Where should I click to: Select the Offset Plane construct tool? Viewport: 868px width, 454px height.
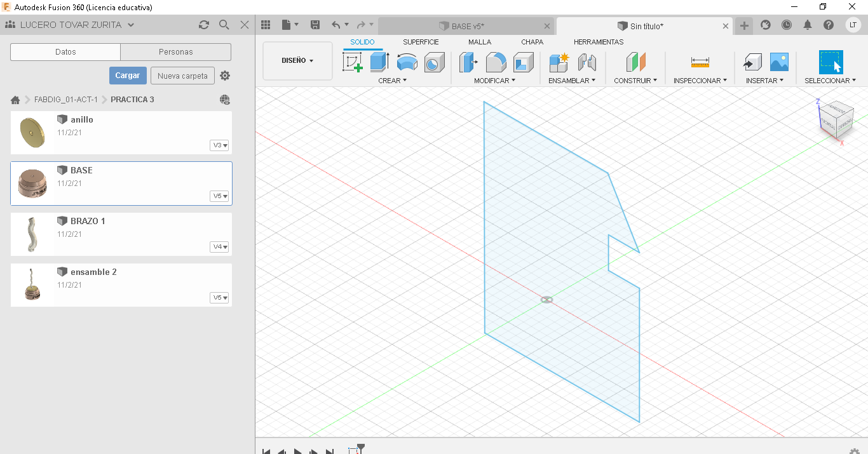(x=635, y=62)
